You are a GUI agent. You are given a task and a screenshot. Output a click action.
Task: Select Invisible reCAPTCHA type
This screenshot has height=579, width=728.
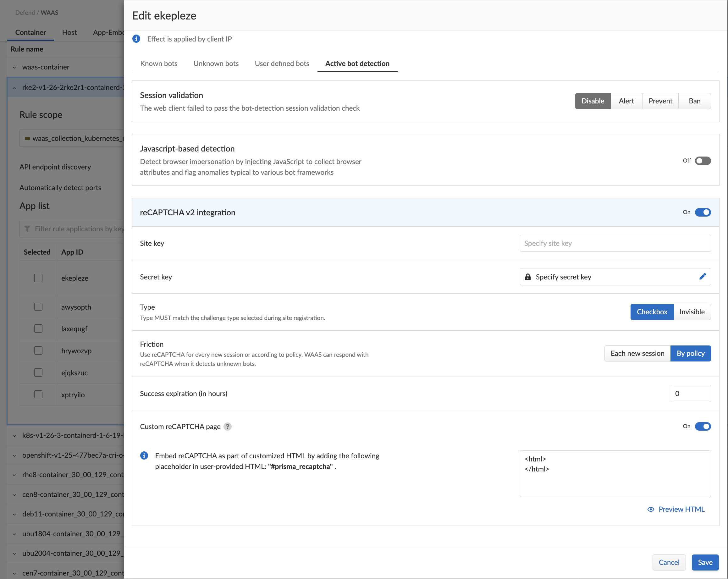pyautogui.click(x=692, y=312)
